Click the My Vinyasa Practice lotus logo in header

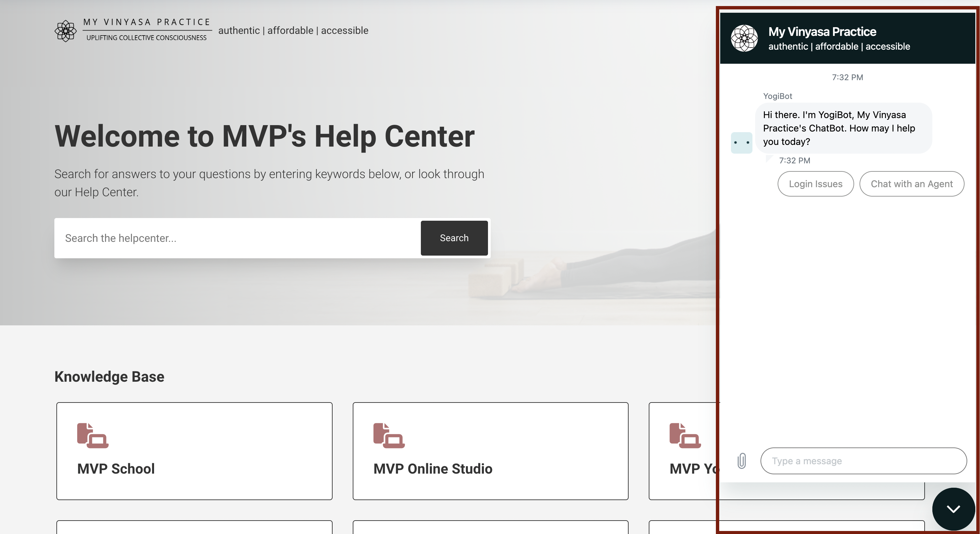click(x=65, y=31)
